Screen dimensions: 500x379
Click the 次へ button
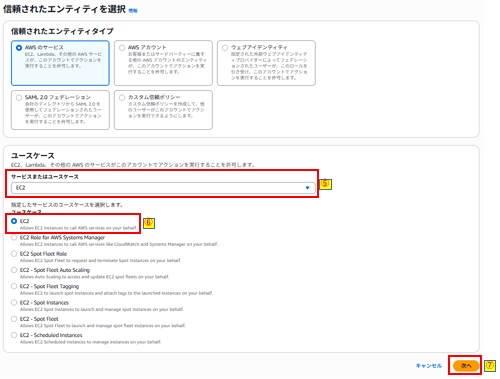(466, 366)
